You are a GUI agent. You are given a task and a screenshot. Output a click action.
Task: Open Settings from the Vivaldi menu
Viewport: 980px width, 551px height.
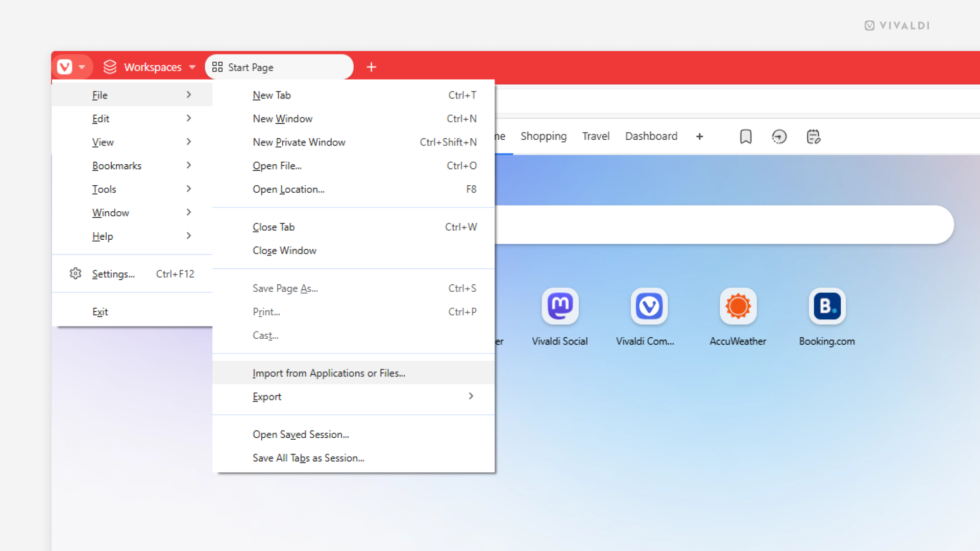point(132,273)
